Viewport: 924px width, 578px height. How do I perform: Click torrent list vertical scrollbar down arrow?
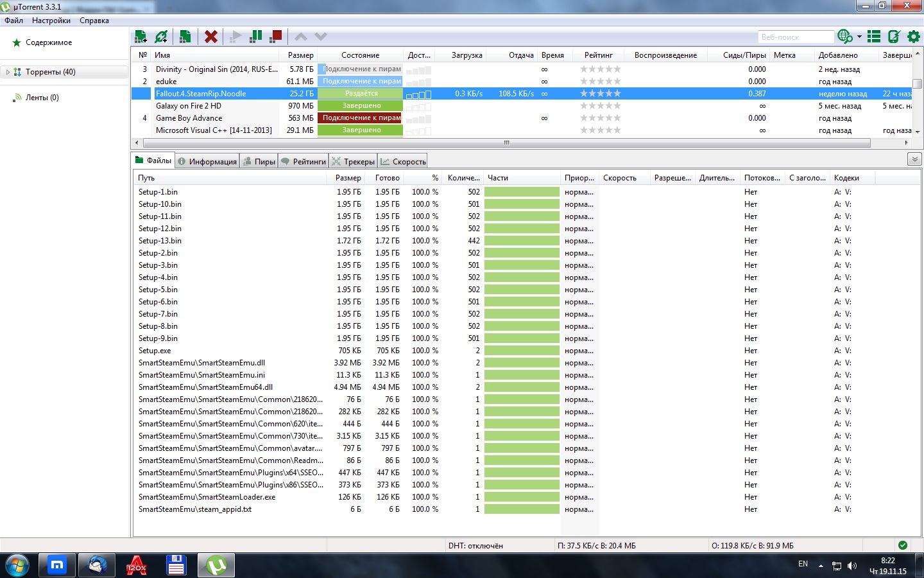point(918,132)
